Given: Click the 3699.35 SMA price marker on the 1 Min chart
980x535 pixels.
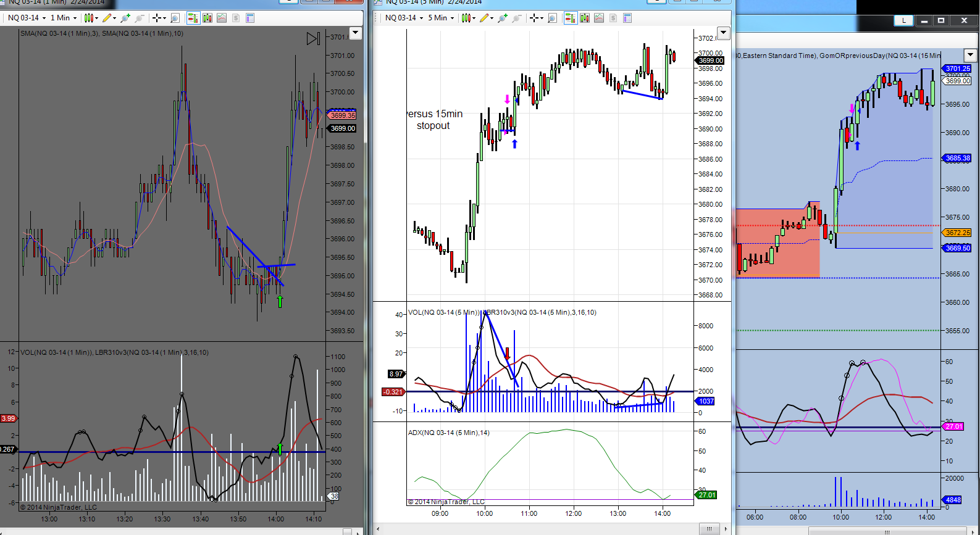Looking at the screenshot, I should click(x=342, y=115).
